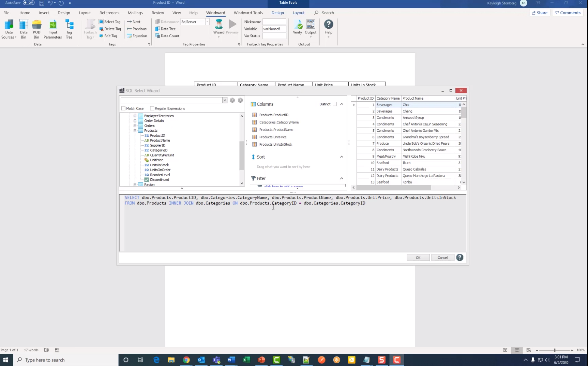Open the Datasource SqlServer dropdown

207,22
